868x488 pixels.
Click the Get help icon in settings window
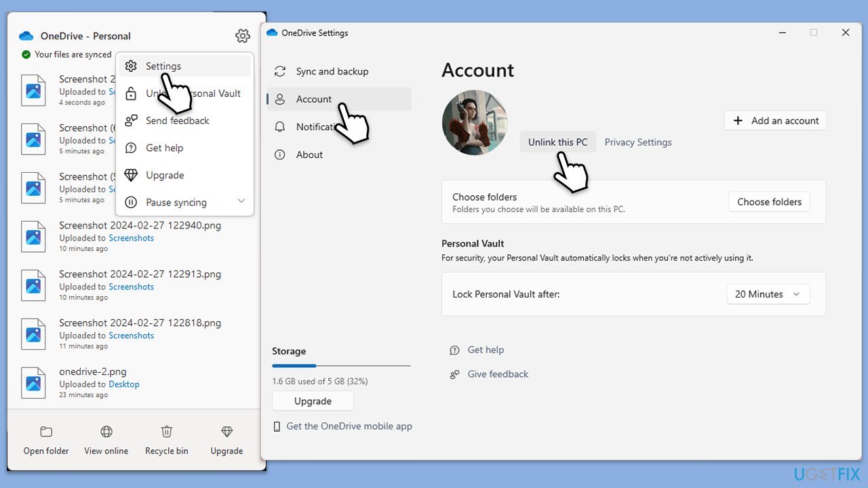tap(455, 350)
